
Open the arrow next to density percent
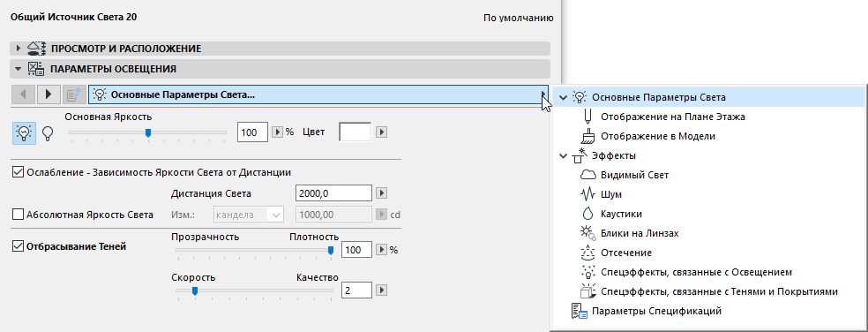[381, 250]
